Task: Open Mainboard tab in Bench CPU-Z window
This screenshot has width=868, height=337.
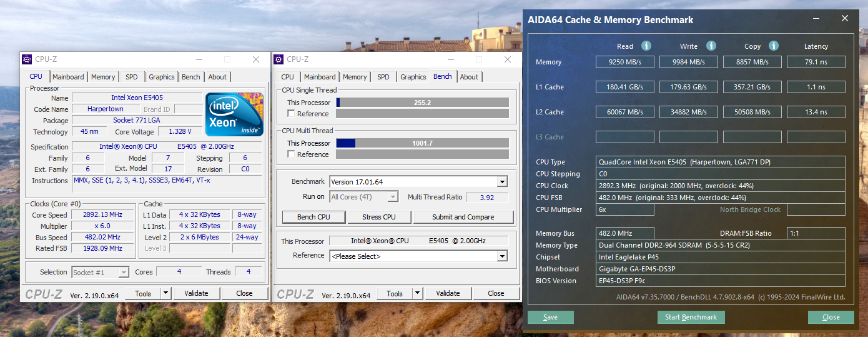Action: (320, 77)
